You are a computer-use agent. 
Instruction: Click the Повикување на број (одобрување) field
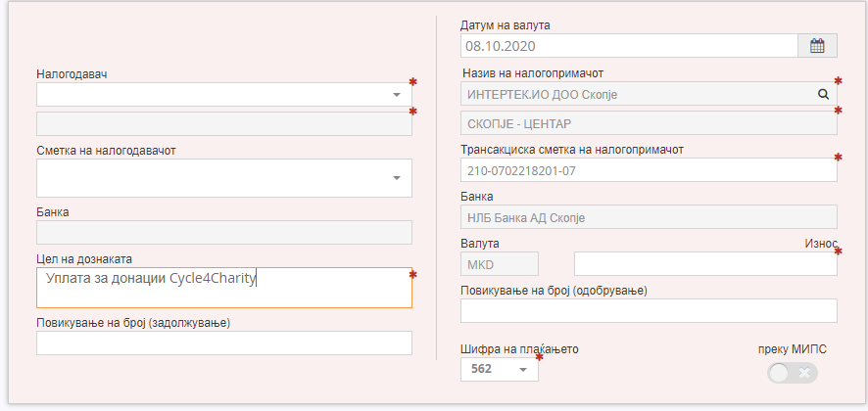pyautogui.click(x=649, y=311)
